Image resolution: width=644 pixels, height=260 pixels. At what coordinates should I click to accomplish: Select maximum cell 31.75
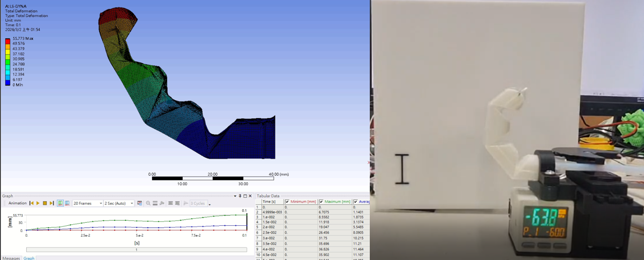(x=335, y=238)
